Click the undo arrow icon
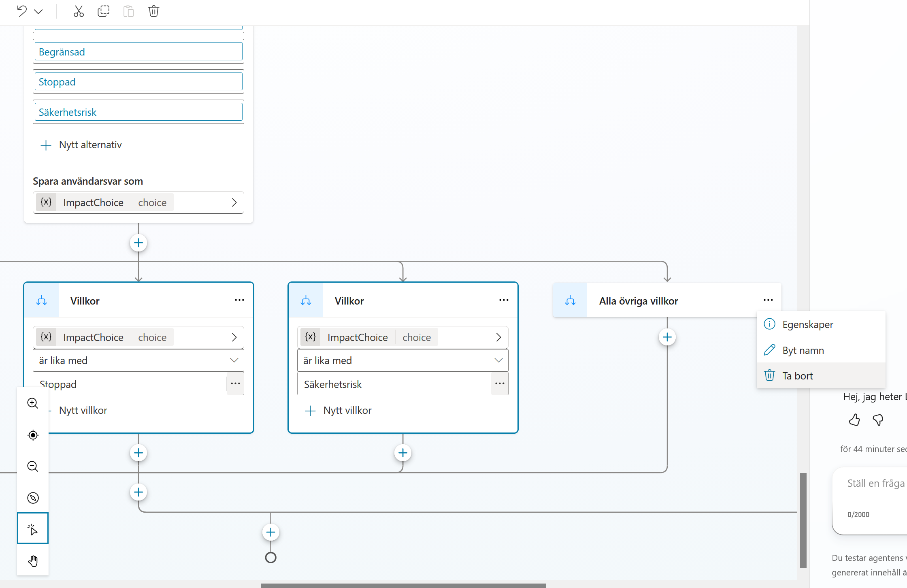Image resolution: width=907 pixels, height=588 pixels. pyautogui.click(x=22, y=11)
